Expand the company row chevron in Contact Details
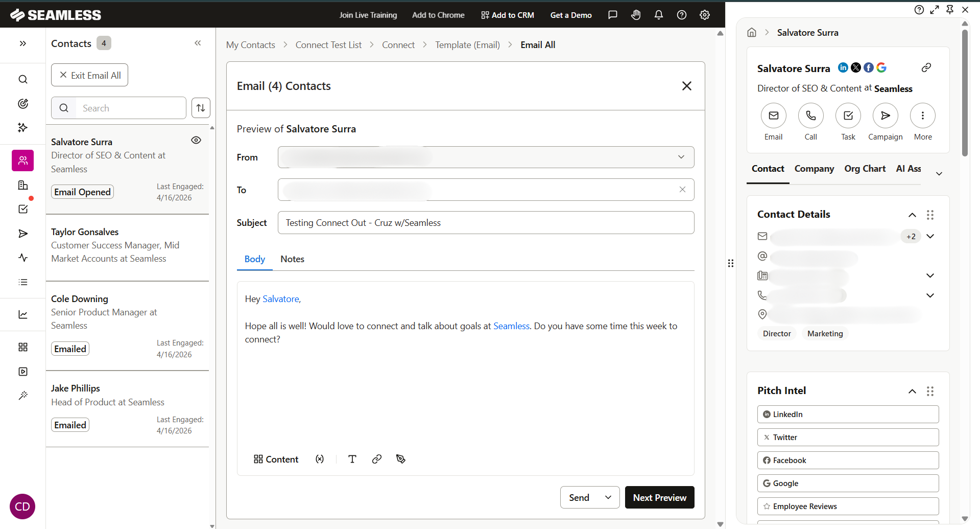 click(930, 275)
